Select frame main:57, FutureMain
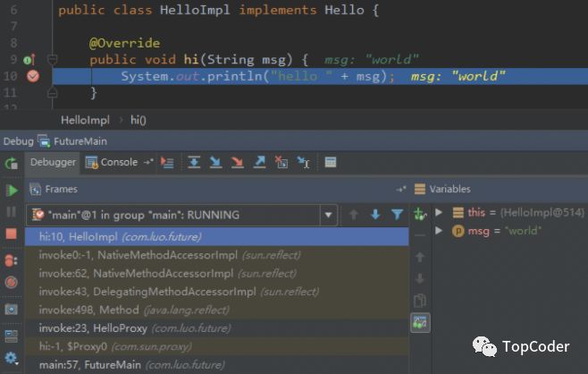 217,365
